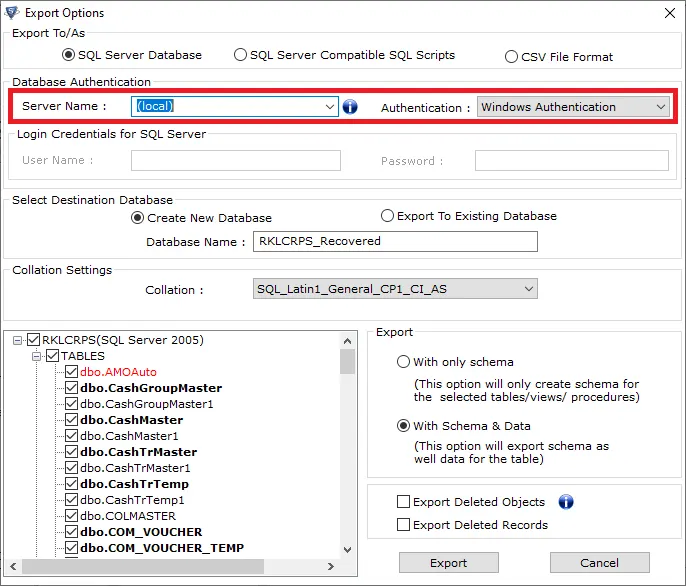Uncheck the dbo.AMOAuto table checkbox
Image resolution: width=686 pixels, height=586 pixels.
pyautogui.click(x=71, y=372)
